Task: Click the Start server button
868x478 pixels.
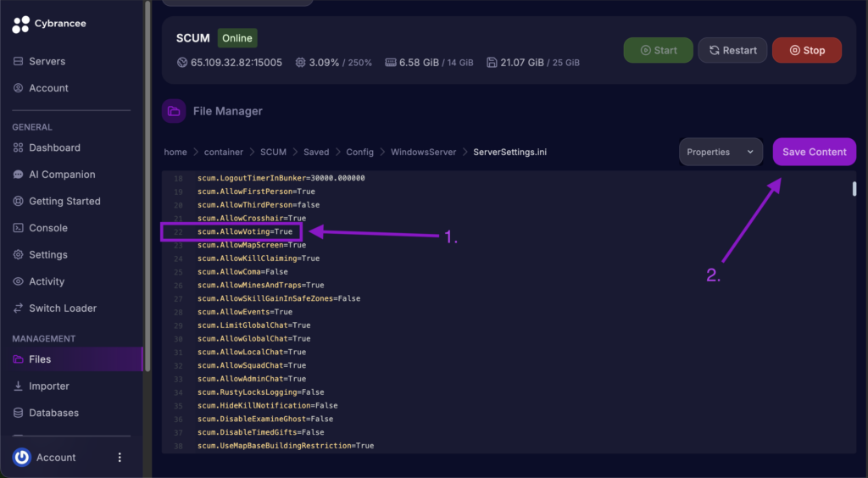Action: tap(658, 50)
